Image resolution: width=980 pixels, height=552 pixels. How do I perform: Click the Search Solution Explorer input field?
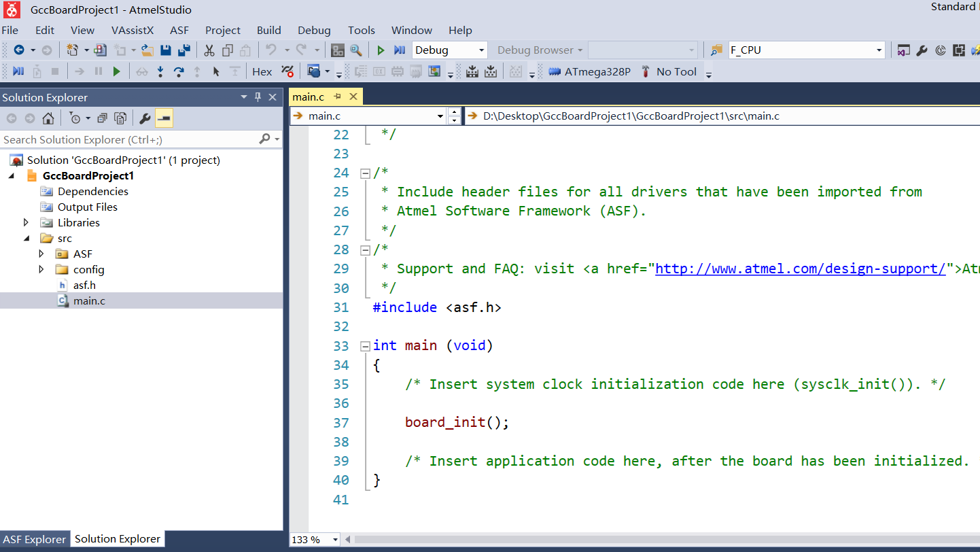[129, 139]
